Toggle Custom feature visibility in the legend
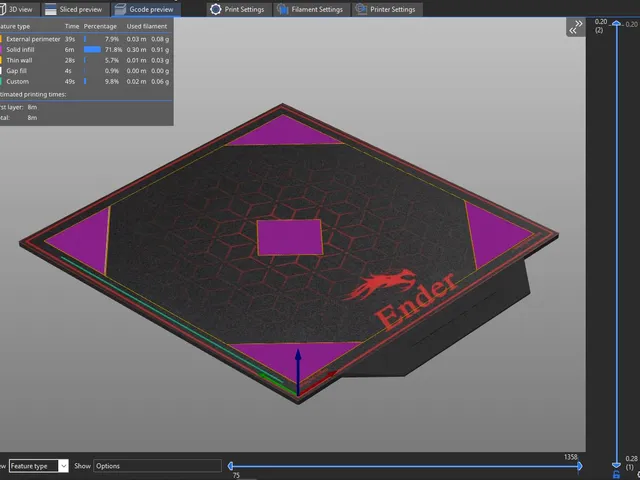640x480 pixels. click(15, 81)
